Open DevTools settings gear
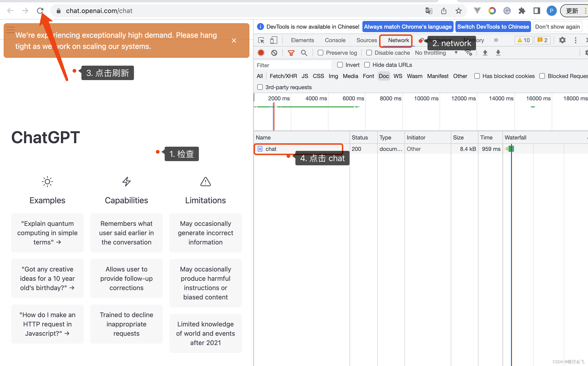This screenshot has width=588, height=366. click(x=562, y=40)
